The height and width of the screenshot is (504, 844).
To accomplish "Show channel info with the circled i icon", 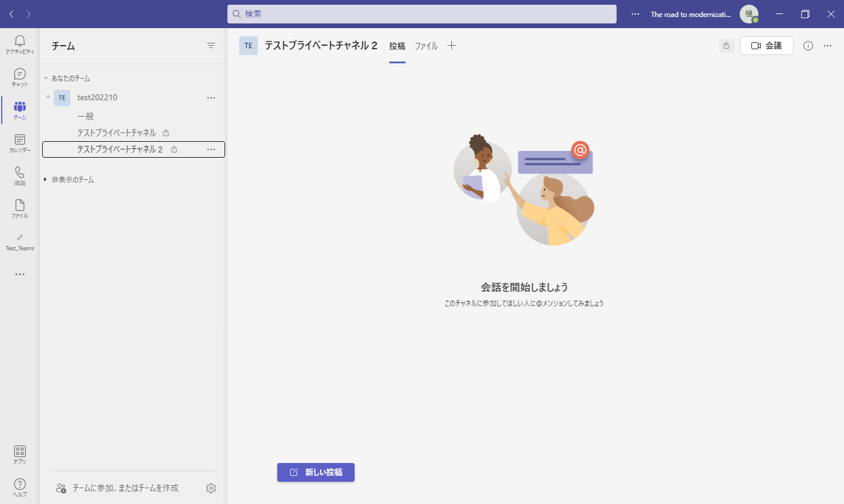I will tap(808, 46).
